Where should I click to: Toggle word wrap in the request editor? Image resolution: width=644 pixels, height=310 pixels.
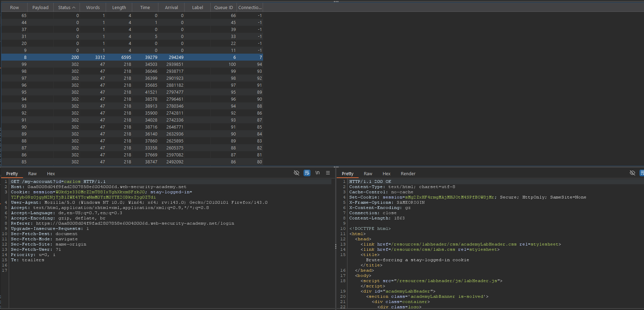pos(307,173)
